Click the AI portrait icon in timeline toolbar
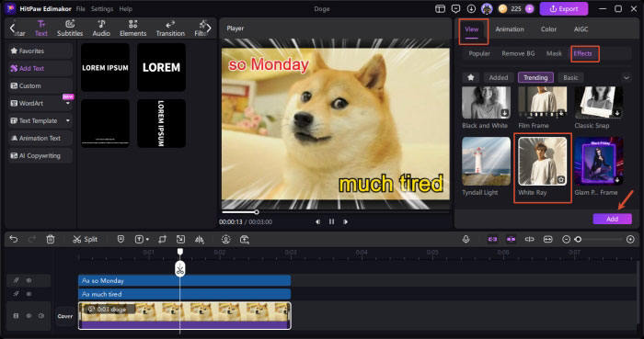644x339 pixels. (225, 240)
